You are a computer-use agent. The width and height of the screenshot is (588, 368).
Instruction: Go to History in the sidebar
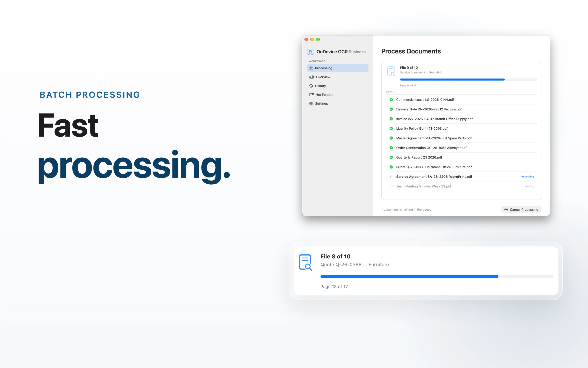click(x=337, y=86)
